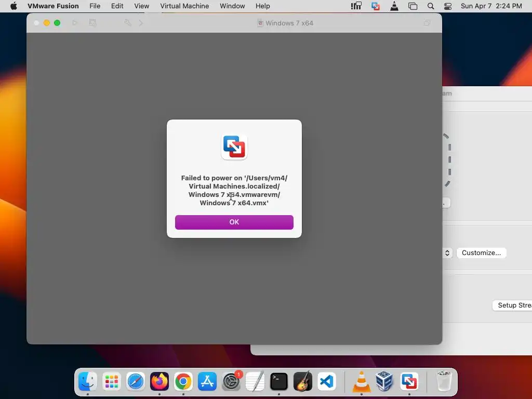Image resolution: width=532 pixels, height=399 pixels.
Task: Click Customize... button in the background window
Action: pos(481,253)
